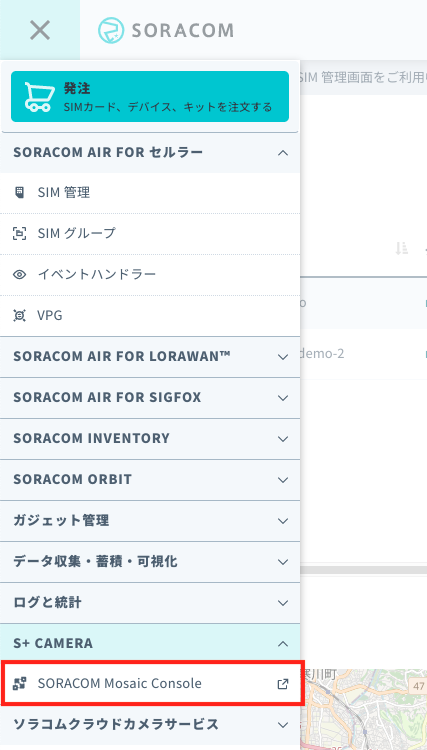Click external link icon for Mosaic Console
Screen dimensions: 427x750
click(283, 684)
